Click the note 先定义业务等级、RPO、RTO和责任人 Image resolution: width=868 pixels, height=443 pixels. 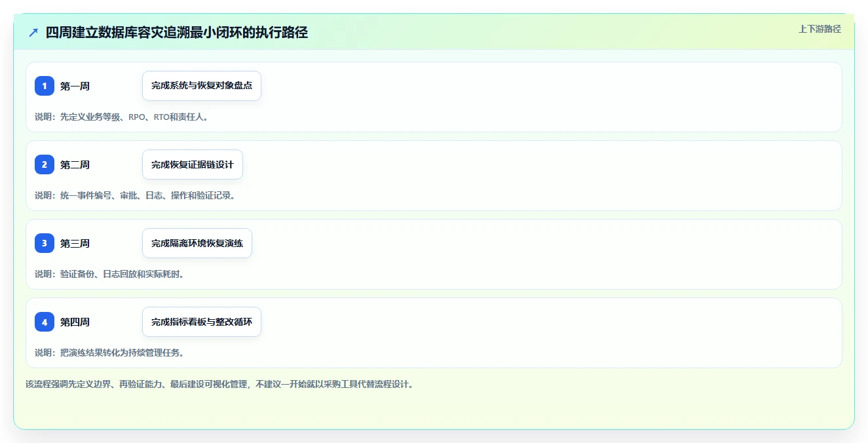click(134, 117)
